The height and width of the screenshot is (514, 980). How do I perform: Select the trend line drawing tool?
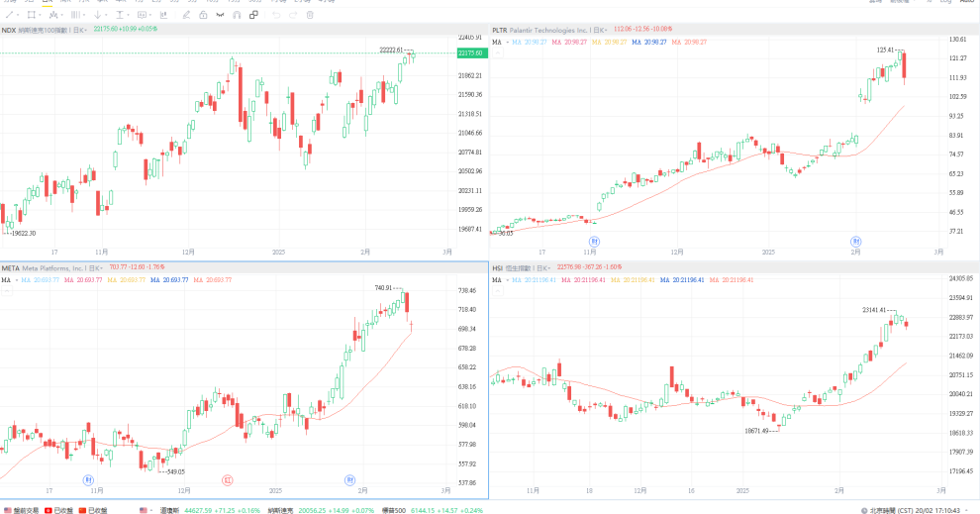click(x=9, y=15)
